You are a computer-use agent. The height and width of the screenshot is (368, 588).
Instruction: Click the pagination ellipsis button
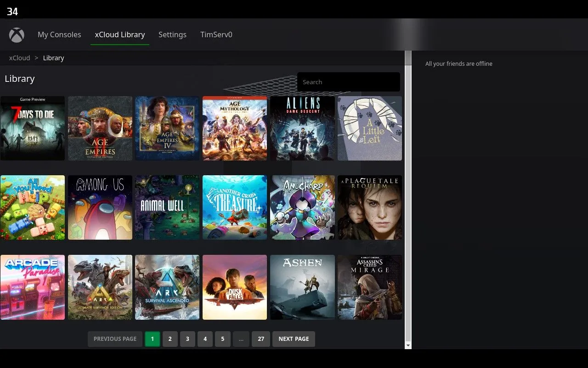tap(241, 339)
